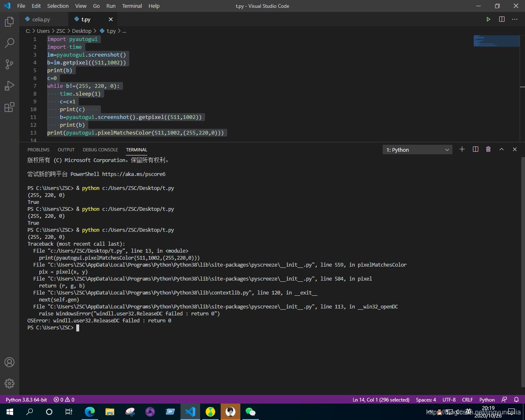Select the t.py editor tab
The height and width of the screenshot is (420, 525).
coord(93,19)
